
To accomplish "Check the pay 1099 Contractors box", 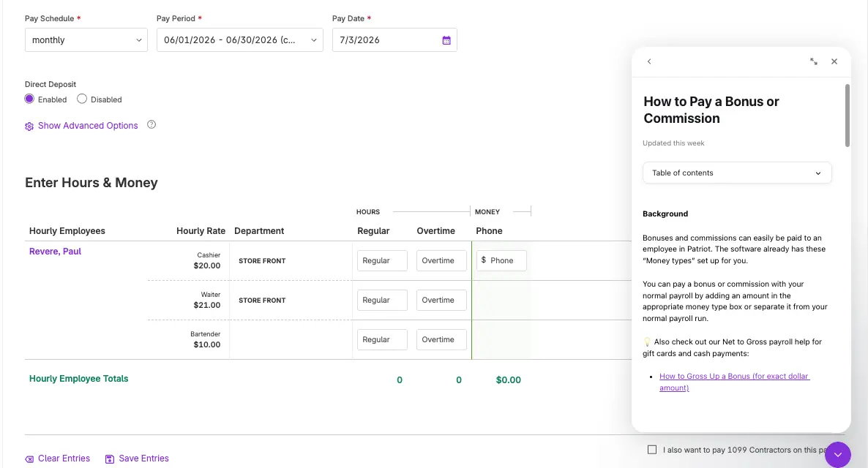I will [652, 450].
